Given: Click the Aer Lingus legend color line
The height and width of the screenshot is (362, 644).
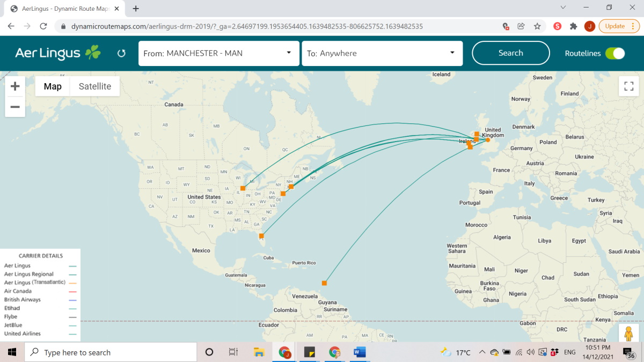Looking at the screenshot, I should pos(73,266).
